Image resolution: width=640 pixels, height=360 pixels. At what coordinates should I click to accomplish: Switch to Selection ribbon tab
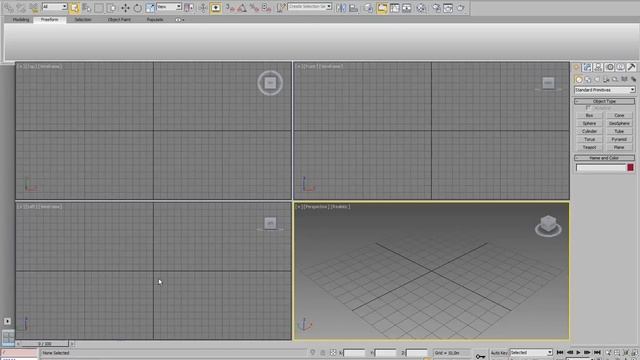(83, 20)
